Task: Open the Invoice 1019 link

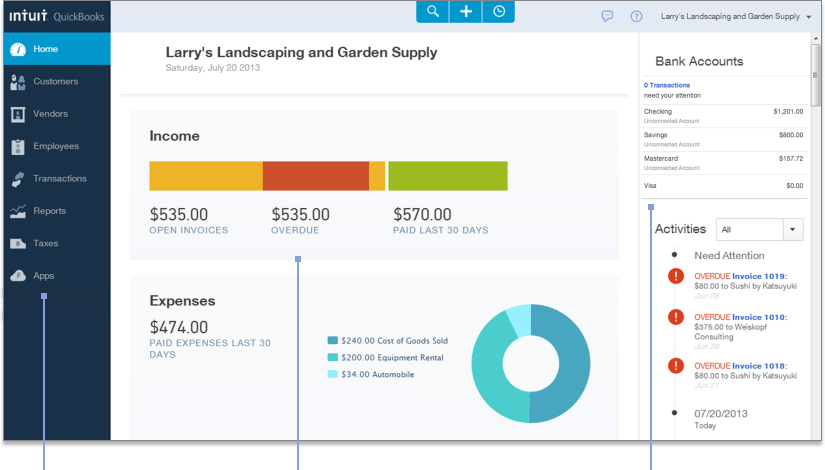Action: tap(759, 276)
